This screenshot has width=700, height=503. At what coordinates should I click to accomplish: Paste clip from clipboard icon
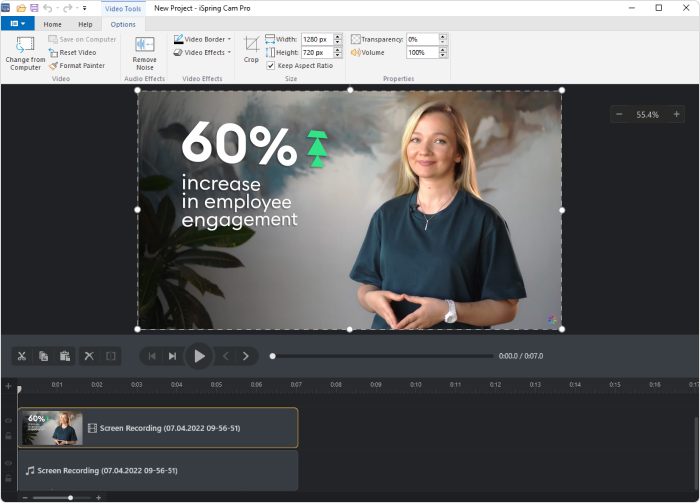coord(65,356)
